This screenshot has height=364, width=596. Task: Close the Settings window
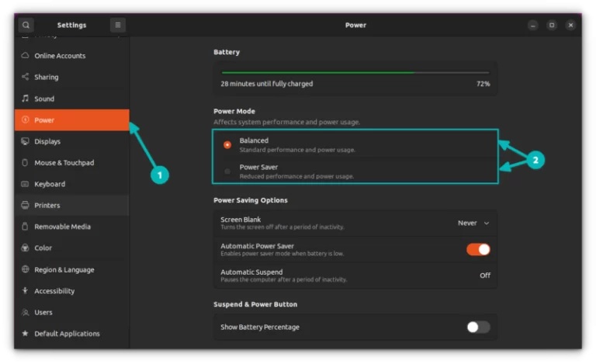[570, 25]
